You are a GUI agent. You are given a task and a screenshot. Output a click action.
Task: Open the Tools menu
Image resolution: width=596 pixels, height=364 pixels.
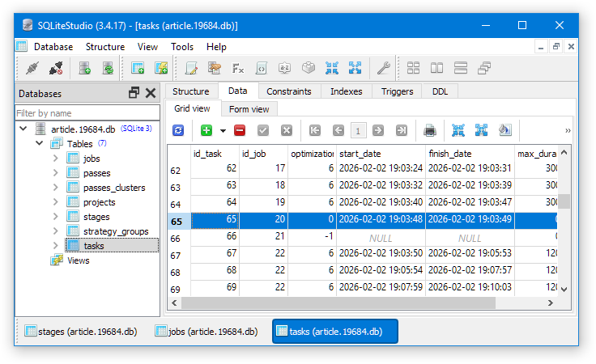[x=182, y=47]
